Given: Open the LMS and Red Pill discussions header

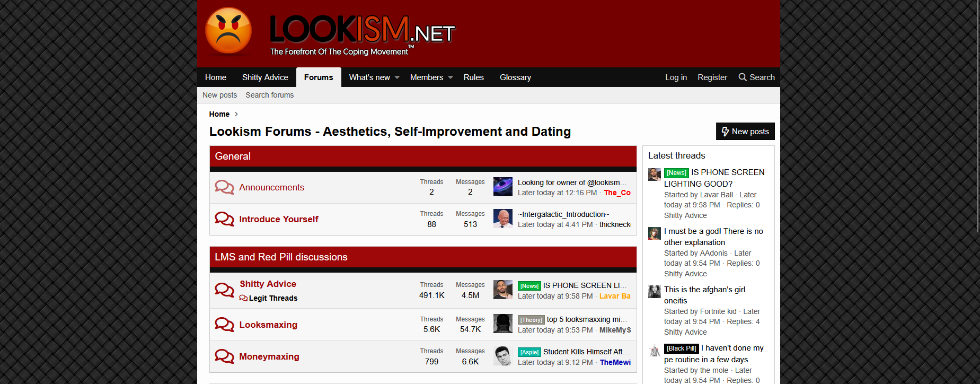Looking at the screenshot, I should [x=281, y=257].
